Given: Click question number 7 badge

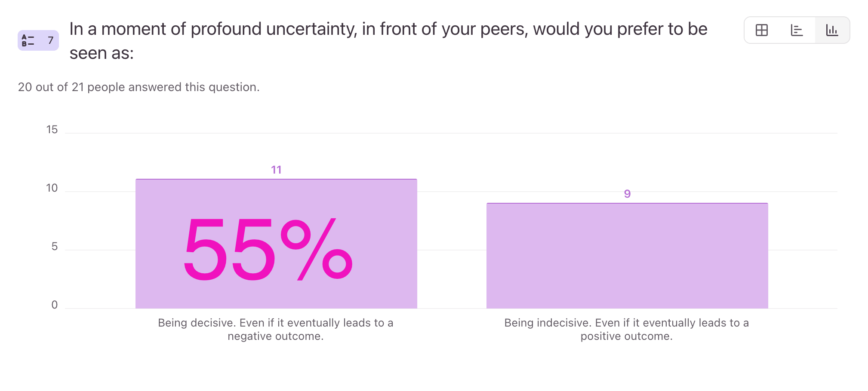Looking at the screenshot, I should click(38, 40).
